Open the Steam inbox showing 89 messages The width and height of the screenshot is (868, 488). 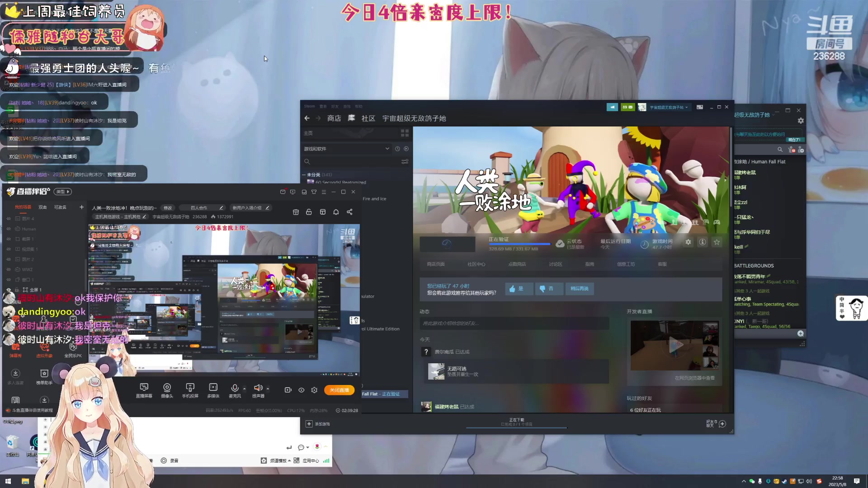627,107
